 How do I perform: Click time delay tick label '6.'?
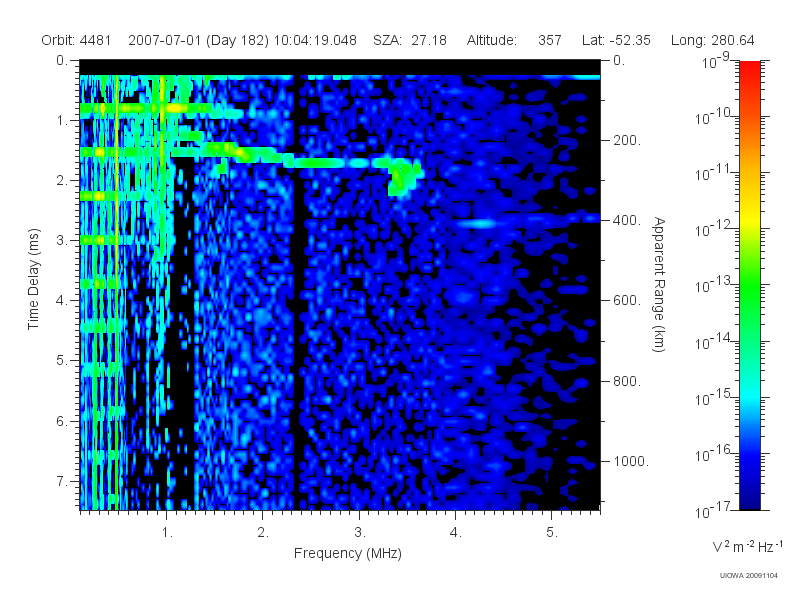pyautogui.click(x=62, y=421)
